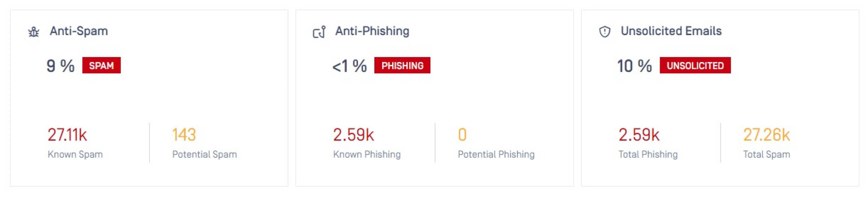Open the Anti-Spam card title
This screenshot has width=868, height=197.
point(79,31)
